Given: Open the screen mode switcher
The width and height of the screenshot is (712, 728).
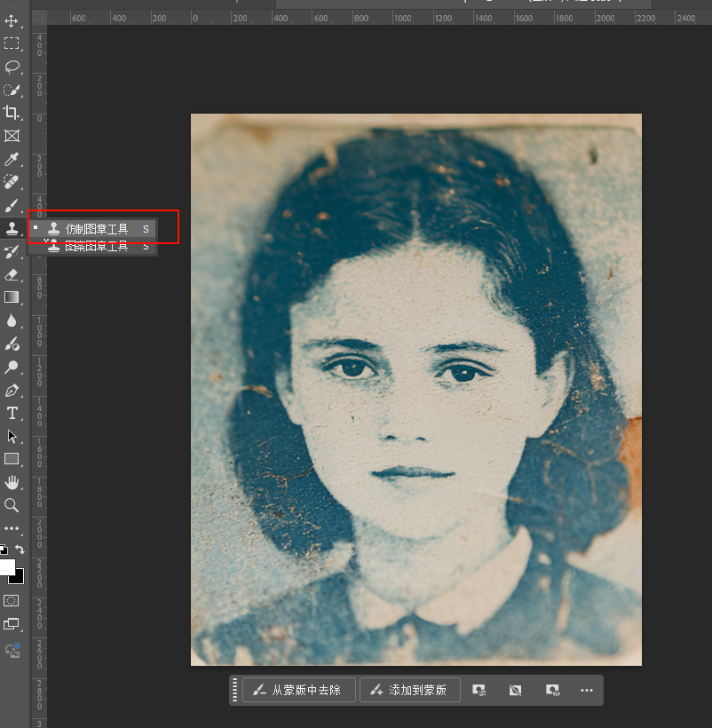Looking at the screenshot, I should pyautogui.click(x=12, y=625).
